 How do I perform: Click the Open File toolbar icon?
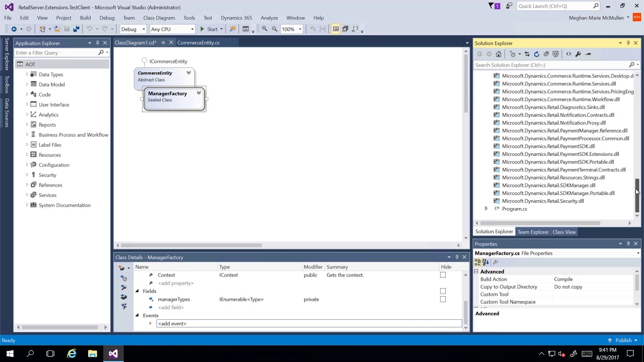(57, 29)
